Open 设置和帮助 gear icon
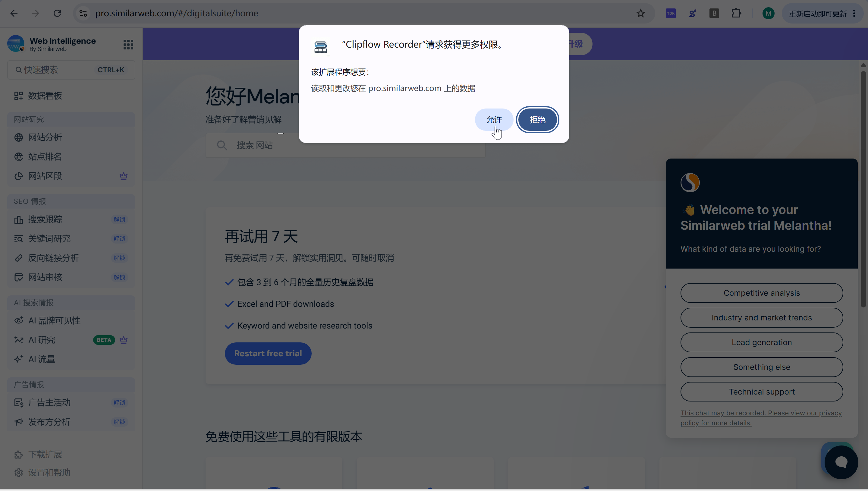Screen dimensions: 868x491 pos(19,473)
